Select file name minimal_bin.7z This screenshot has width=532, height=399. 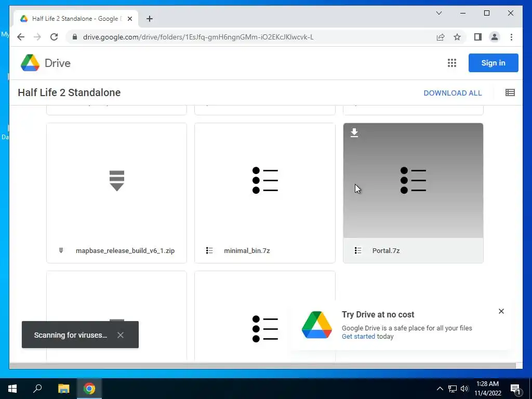[x=247, y=251]
